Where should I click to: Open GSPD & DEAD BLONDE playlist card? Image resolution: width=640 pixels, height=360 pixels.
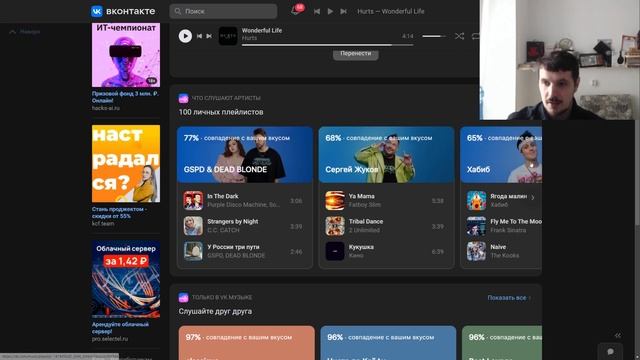[245, 154]
